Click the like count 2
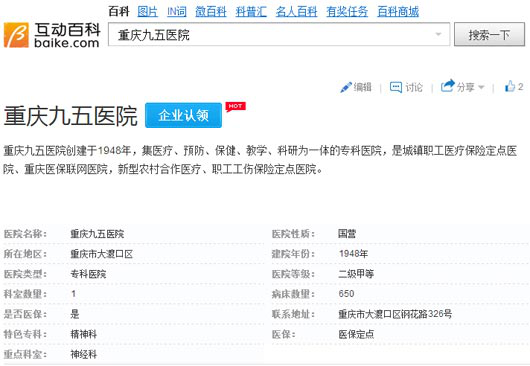Screen dimensions: 530x366 point(520,87)
